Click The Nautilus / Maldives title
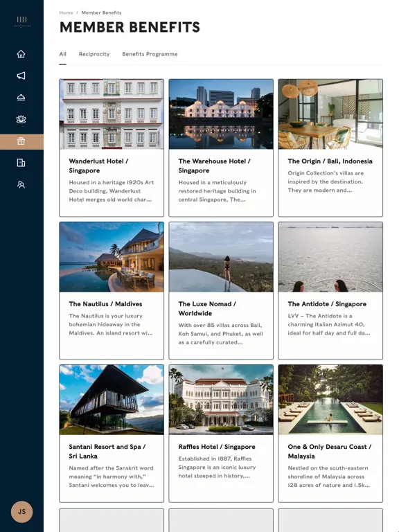399x532 pixels. [105, 304]
